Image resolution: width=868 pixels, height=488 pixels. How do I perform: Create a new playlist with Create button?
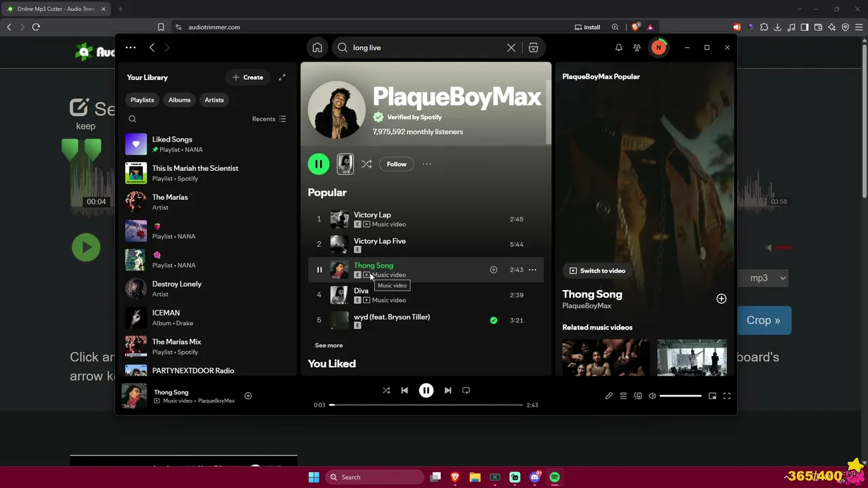248,77
